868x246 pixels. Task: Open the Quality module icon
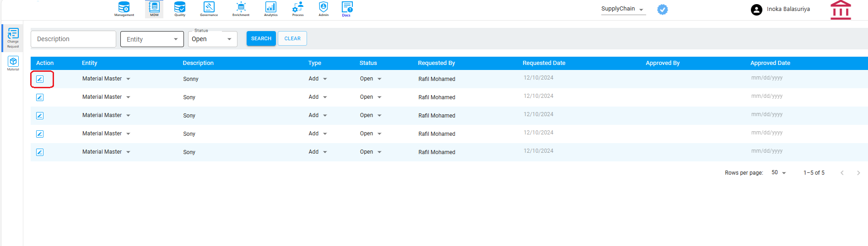coord(180,9)
